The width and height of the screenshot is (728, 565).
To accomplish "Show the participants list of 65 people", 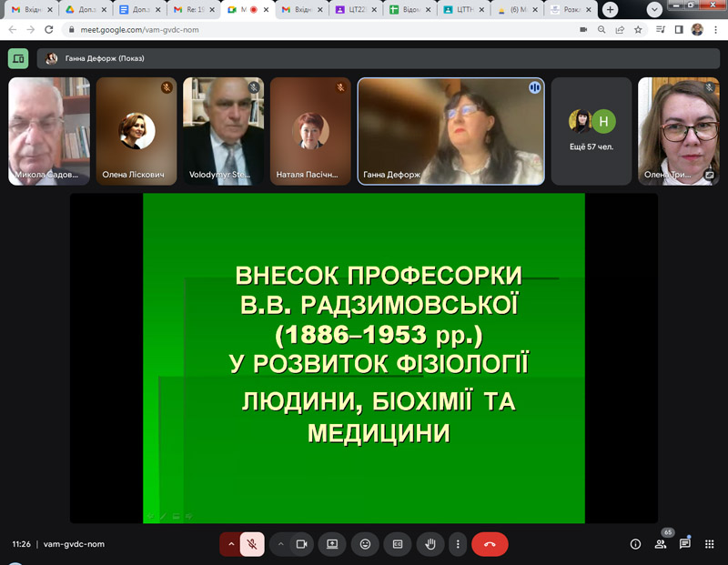I will pos(661,544).
